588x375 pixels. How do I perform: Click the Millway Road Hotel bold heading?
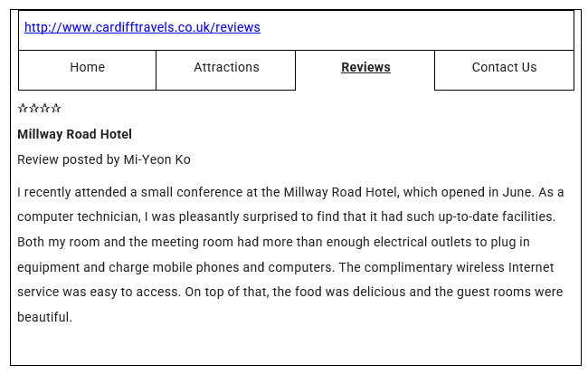(x=74, y=134)
